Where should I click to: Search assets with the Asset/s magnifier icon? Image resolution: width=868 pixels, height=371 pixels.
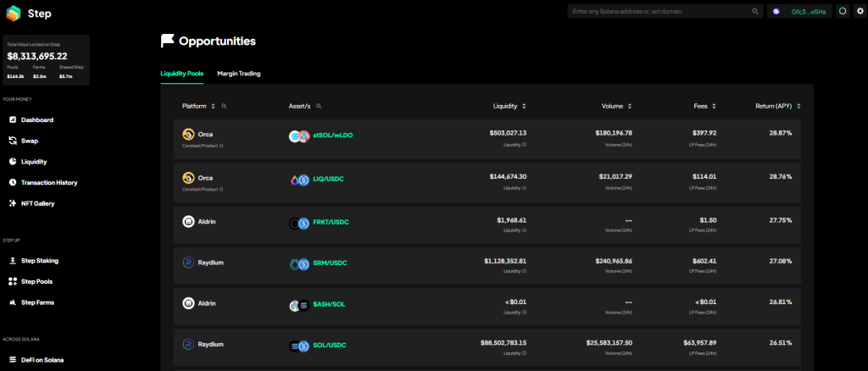pyautogui.click(x=319, y=106)
